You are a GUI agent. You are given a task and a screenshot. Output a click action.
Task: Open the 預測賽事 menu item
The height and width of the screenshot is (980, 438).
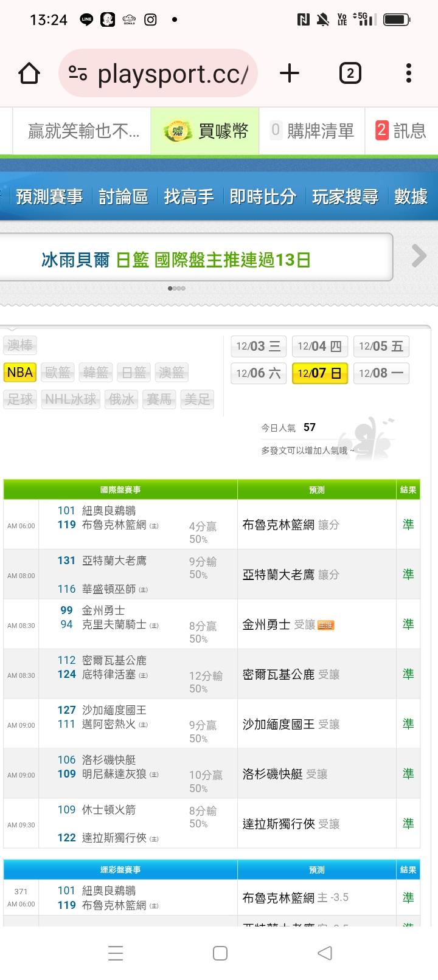49,196
